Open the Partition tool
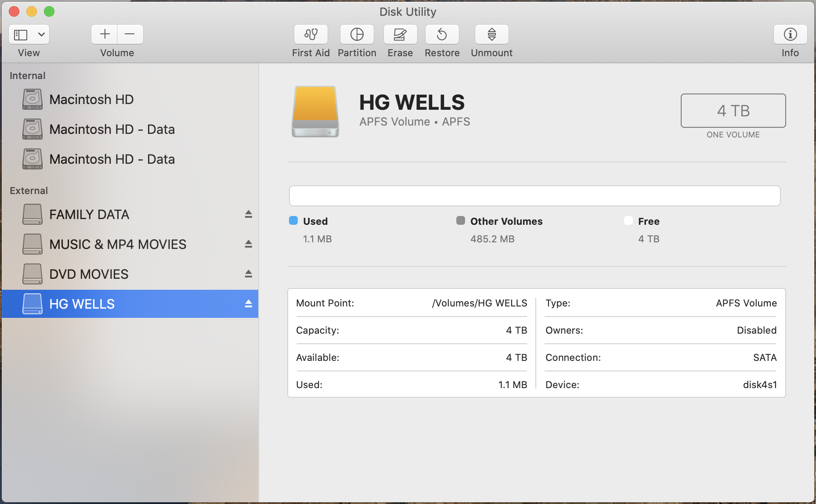This screenshot has height=504, width=816. click(357, 34)
